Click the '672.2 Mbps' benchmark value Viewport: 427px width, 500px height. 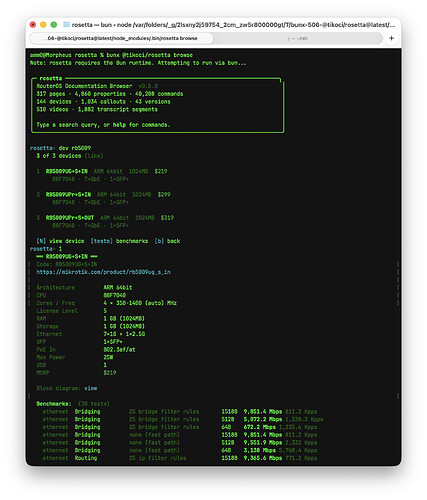[260, 427]
